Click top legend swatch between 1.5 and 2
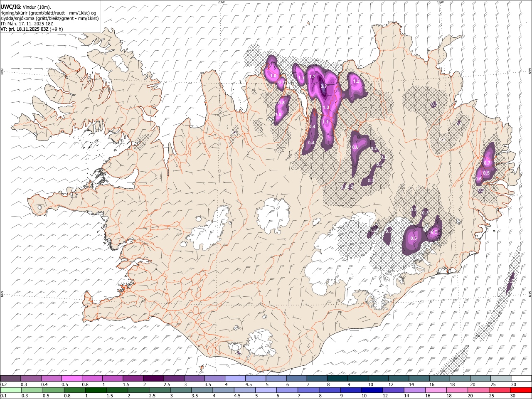 pos(133,378)
